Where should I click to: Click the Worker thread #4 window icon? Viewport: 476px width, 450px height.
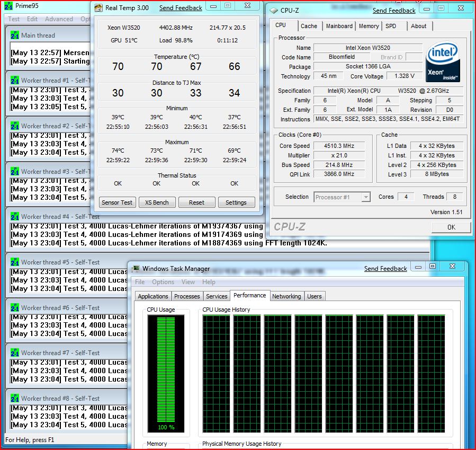[x=15, y=217]
